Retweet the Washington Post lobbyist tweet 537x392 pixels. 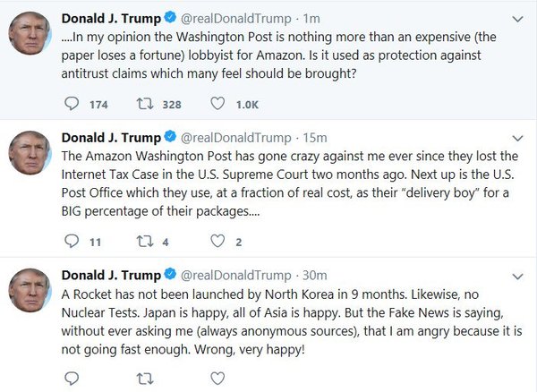tap(143, 104)
